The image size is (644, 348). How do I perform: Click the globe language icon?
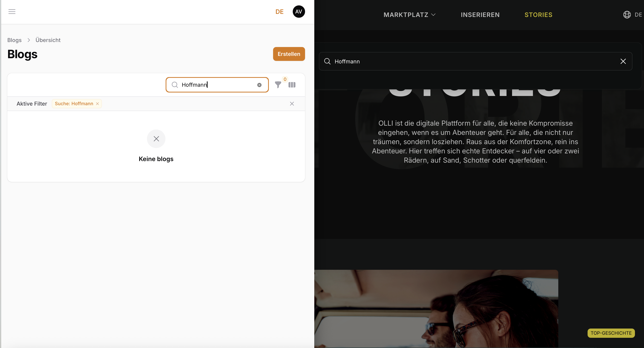click(x=627, y=15)
